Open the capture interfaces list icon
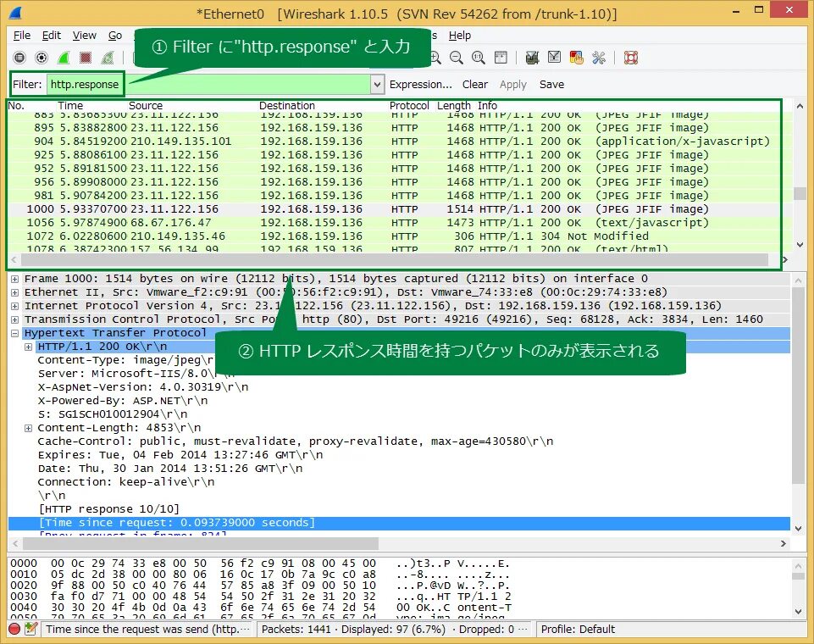814x644 pixels. click(19, 58)
